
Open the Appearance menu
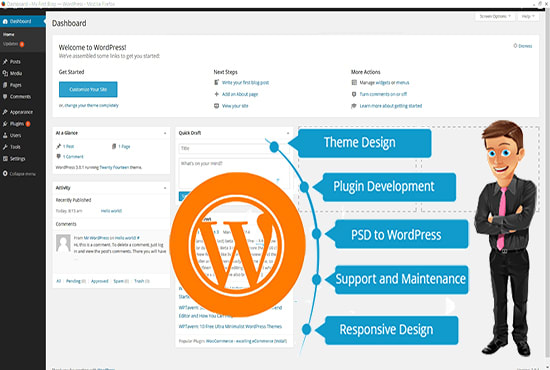[22, 112]
